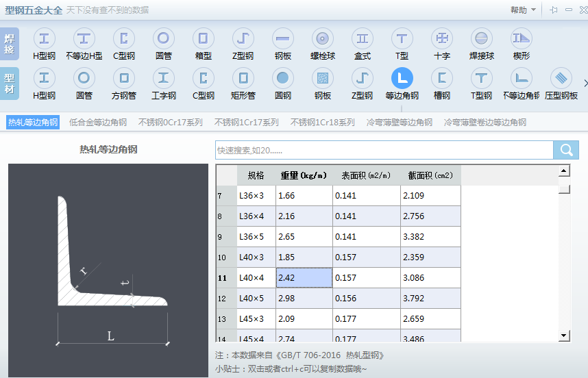Select 不等边角钢 icon

pos(522,78)
